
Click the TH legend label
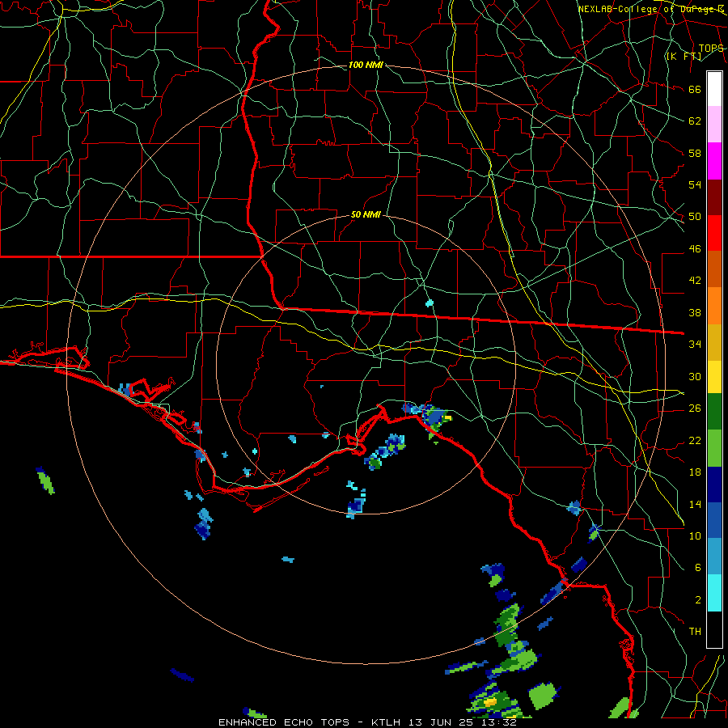695,632
